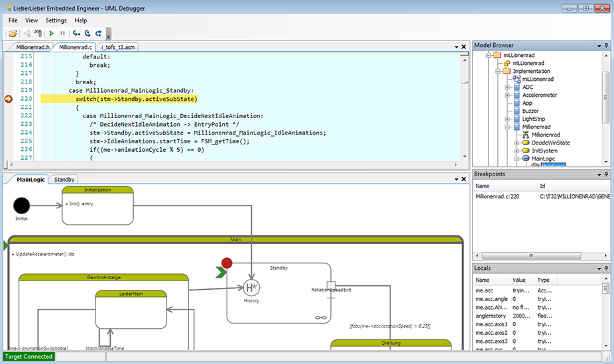Open the Settings menu
Viewport: 614px width, 364px height.
click(56, 21)
